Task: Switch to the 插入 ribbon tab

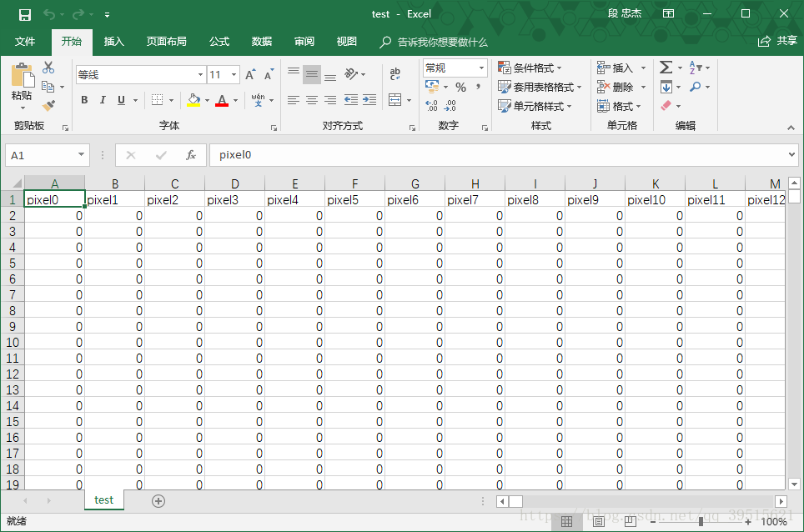Action: point(113,42)
